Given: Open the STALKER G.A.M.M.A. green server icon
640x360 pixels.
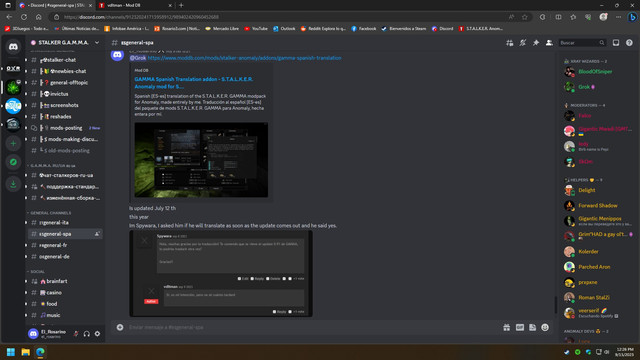Looking at the screenshot, I should click(13, 87).
